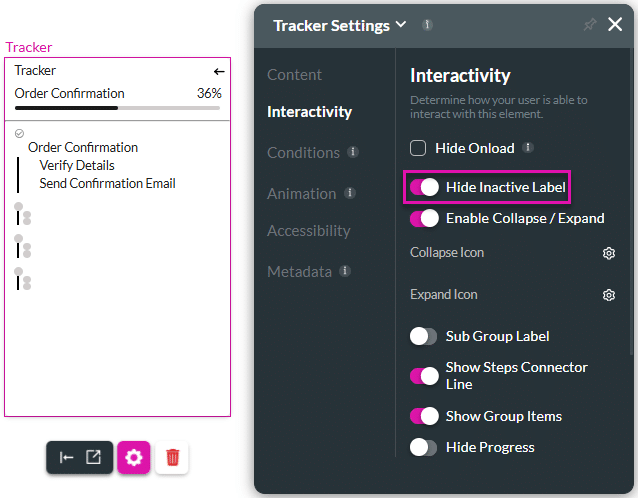Click the back arrow in Tracker widget
Viewport: 638px width, 498px height.
219,72
